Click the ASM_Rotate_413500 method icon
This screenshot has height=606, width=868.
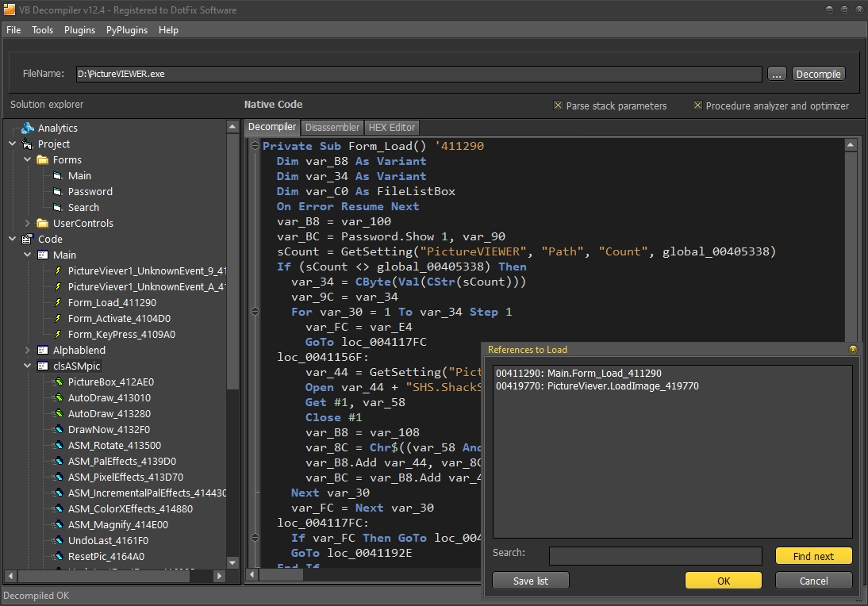tap(58, 446)
